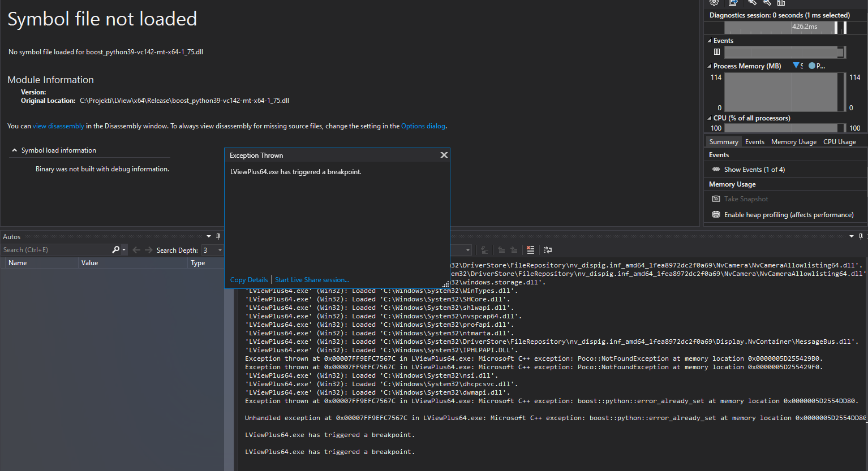Click 'Binary was not built with debug information' text

(102, 169)
